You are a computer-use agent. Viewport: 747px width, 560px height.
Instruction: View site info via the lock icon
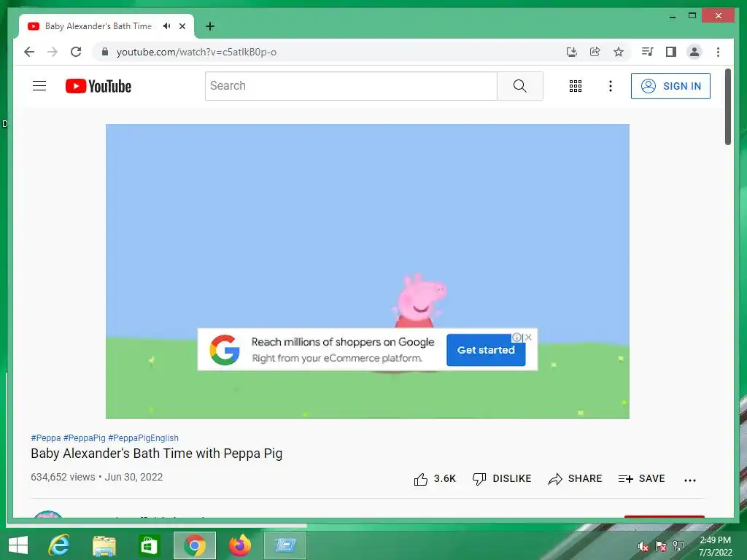[105, 52]
